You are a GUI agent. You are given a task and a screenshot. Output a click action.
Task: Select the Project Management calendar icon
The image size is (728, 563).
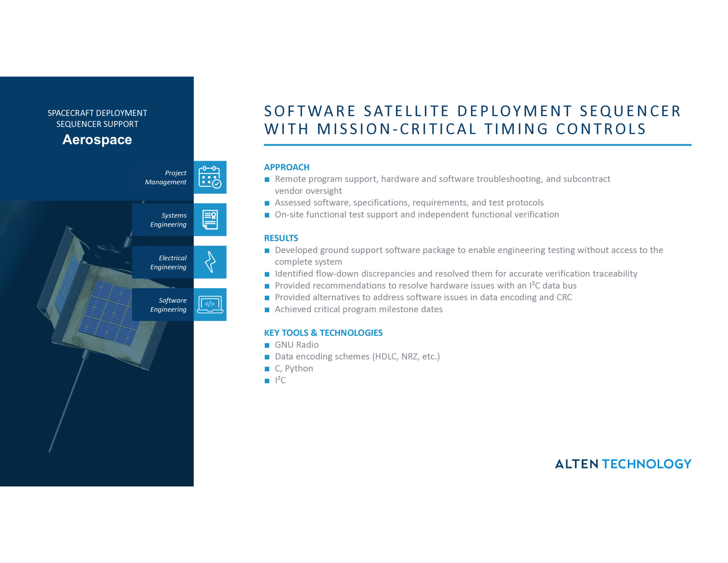coord(210,177)
